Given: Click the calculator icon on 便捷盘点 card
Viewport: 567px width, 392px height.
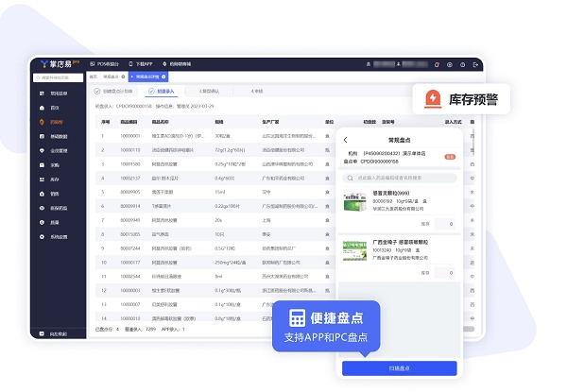Looking at the screenshot, I should 298,319.
